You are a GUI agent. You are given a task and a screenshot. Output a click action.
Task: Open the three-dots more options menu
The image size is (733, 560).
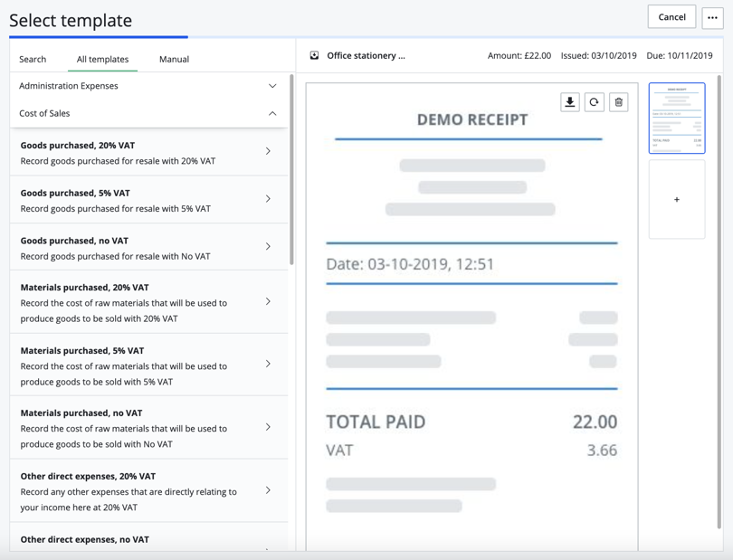pos(712,17)
